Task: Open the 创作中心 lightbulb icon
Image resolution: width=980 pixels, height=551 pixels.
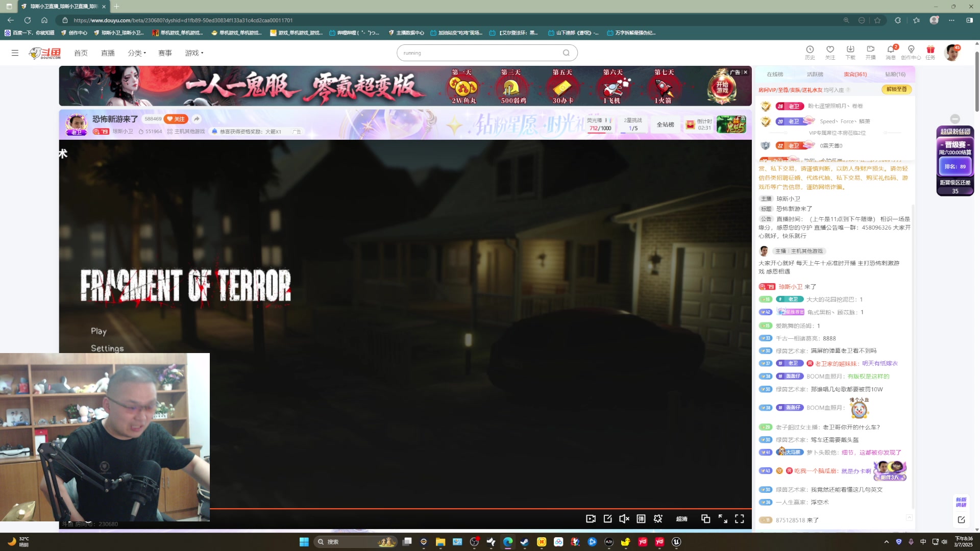Action: [x=911, y=52]
